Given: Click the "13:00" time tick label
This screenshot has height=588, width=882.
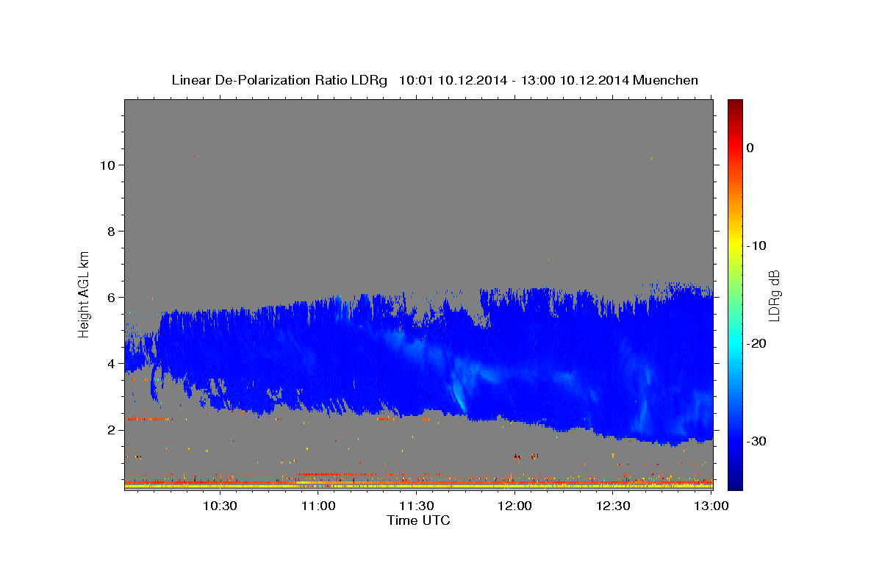Looking at the screenshot, I should 712,506.
